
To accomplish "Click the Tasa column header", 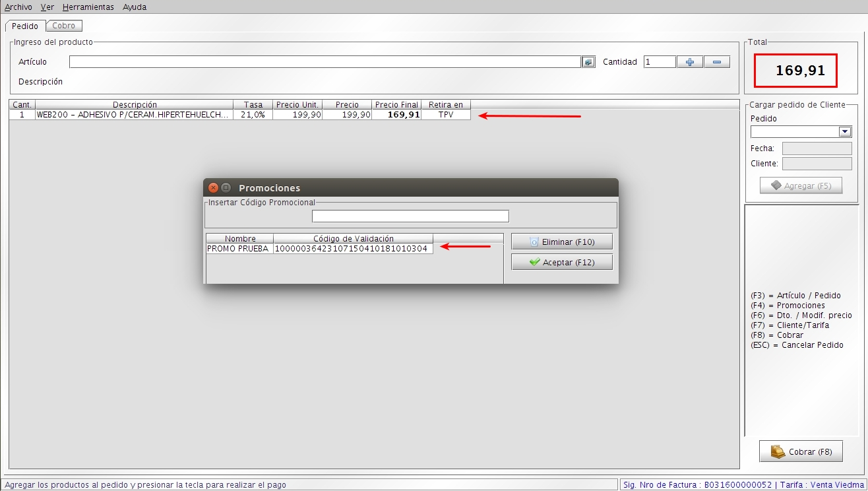I will [x=253, y=105].
